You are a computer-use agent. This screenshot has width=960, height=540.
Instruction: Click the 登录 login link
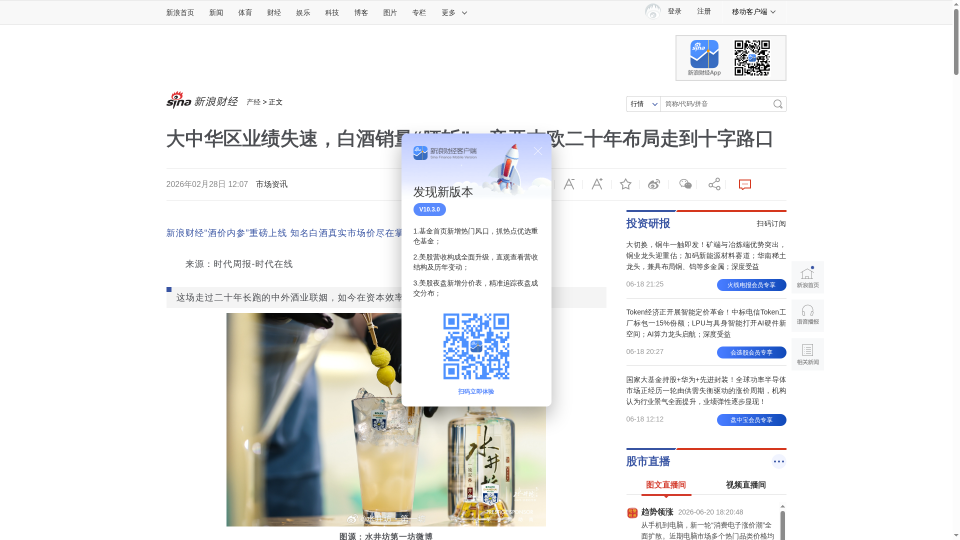point(675,11)
